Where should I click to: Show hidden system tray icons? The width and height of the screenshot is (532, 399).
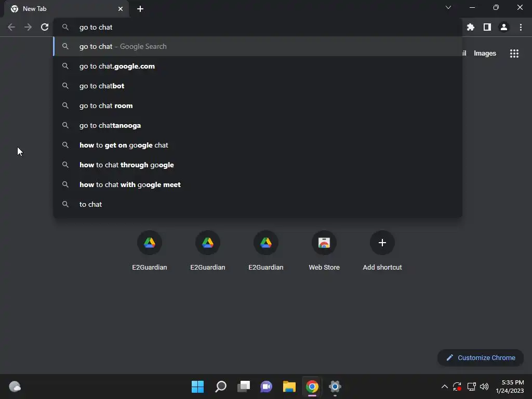pos(445,387)
